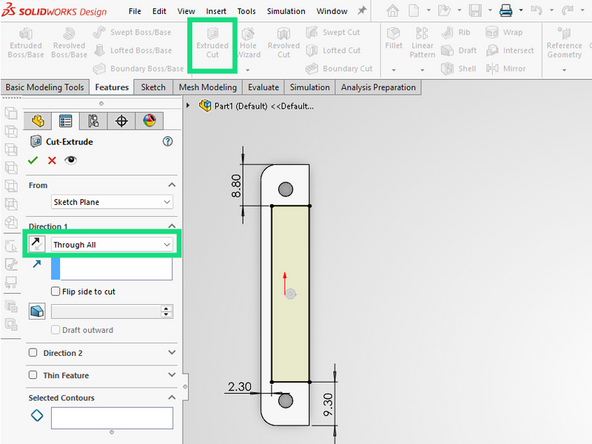Open DimXpertManager crosshair tab

(121, 121)
